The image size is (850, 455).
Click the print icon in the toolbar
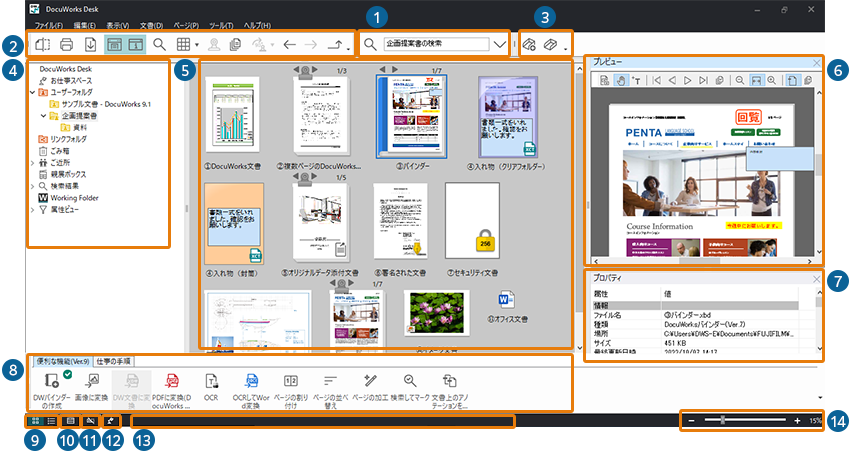pyautogui.click(x=67, y=44)
